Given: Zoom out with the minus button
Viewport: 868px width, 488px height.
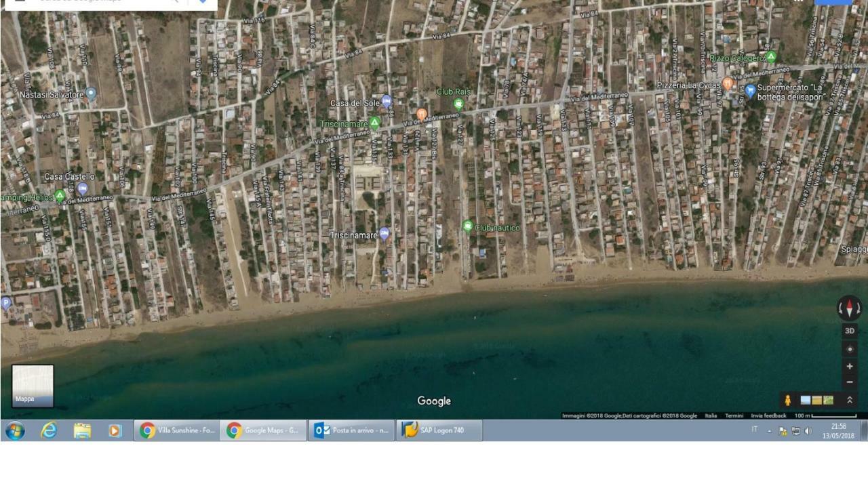Looking at the screenshot, I should coord(849,382).
